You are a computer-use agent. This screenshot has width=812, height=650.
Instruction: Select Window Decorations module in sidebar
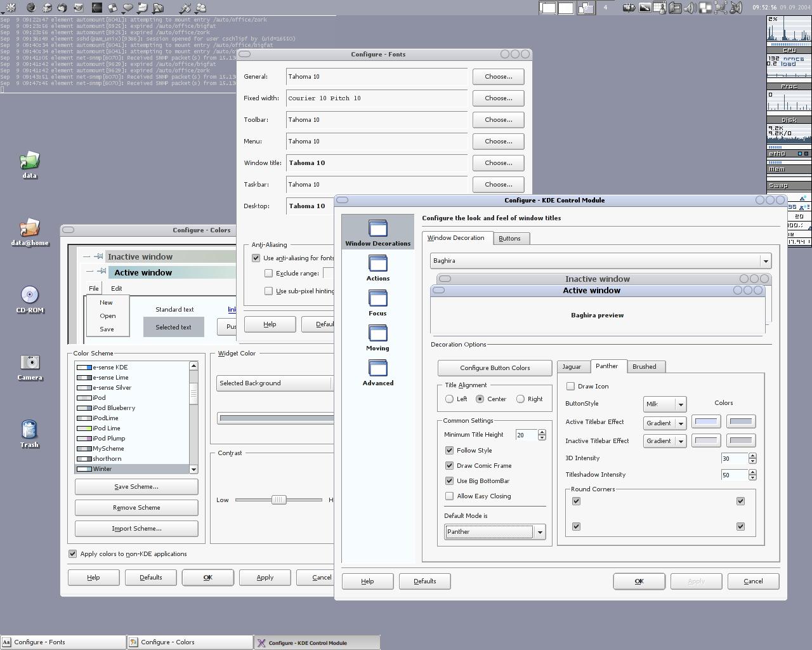pos(377,232)
